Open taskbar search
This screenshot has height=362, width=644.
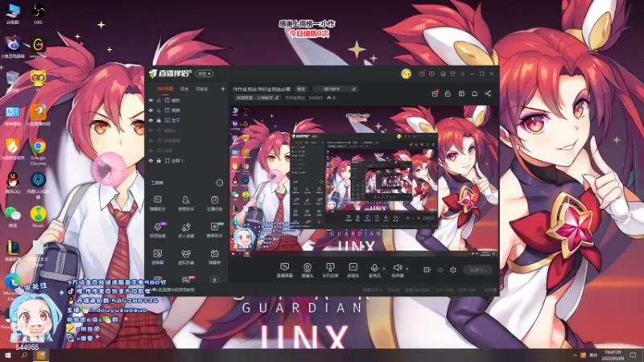(x=24, y=356)
